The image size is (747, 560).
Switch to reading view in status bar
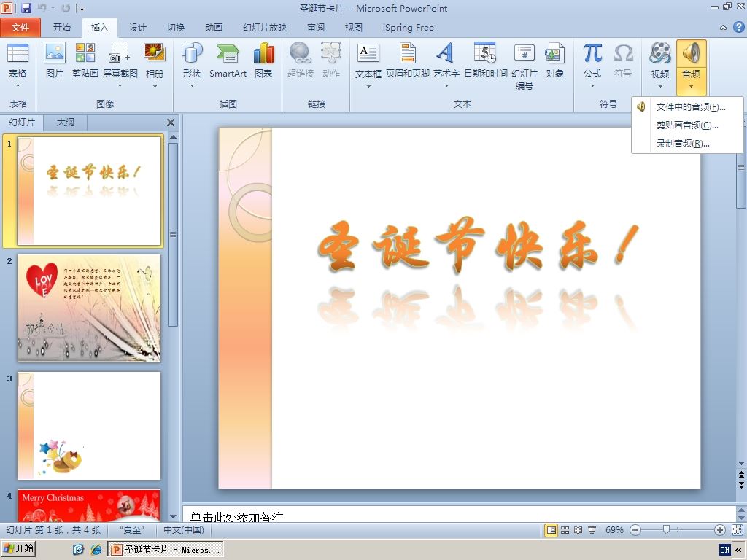click(x=578, y=530)
